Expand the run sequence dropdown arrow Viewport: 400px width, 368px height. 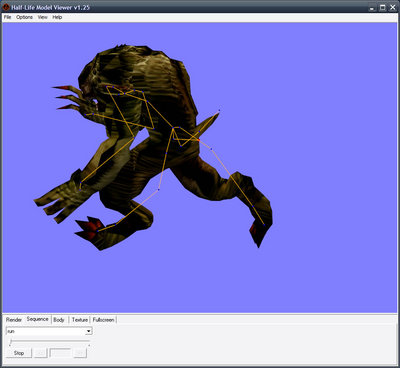click(x=88, y=331)
